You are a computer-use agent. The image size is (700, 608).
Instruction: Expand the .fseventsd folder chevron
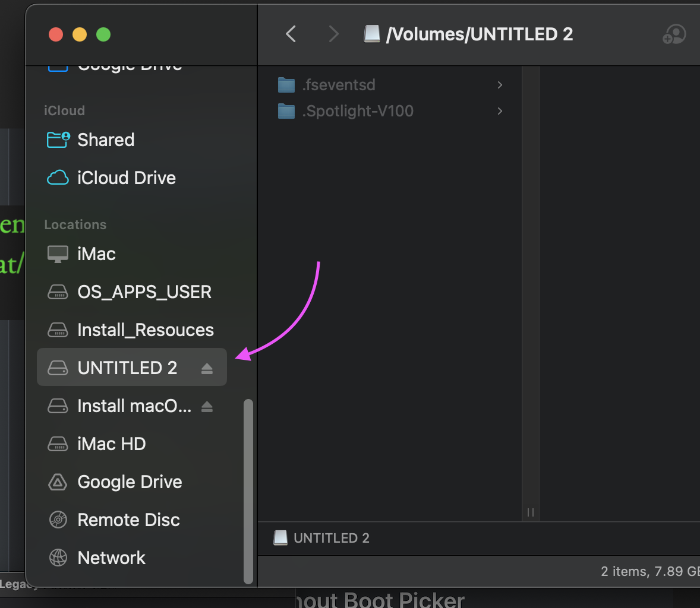point(500,85)
